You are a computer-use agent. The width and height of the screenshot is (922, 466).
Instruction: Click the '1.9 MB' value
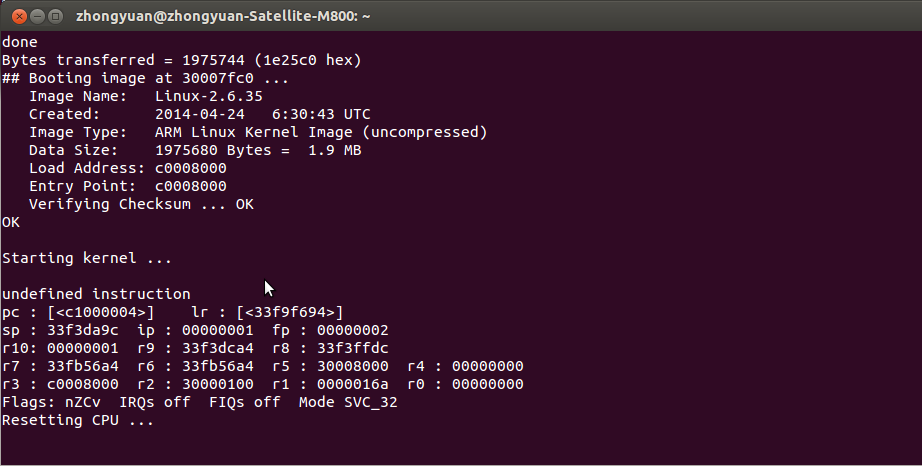click(335, 150)
